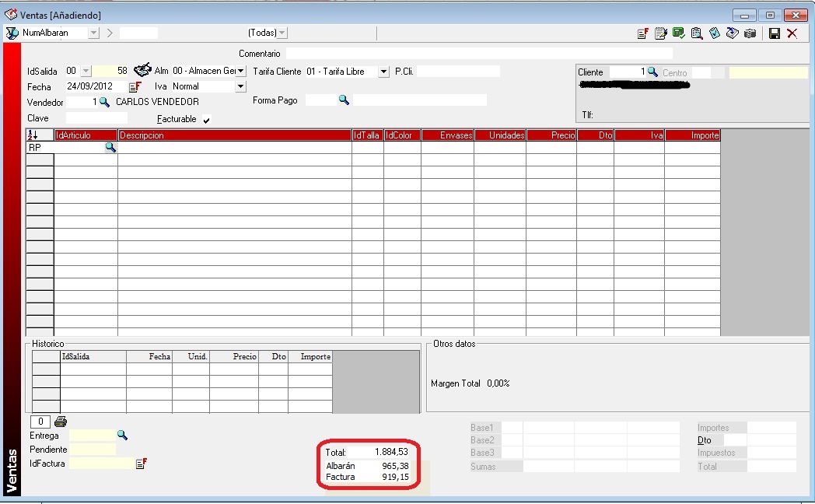The width and height of the screenshot is (815, 504).
Task: Save the sale with the floppy disk icon
Action: pyautogui.click(x=775, y=33)
